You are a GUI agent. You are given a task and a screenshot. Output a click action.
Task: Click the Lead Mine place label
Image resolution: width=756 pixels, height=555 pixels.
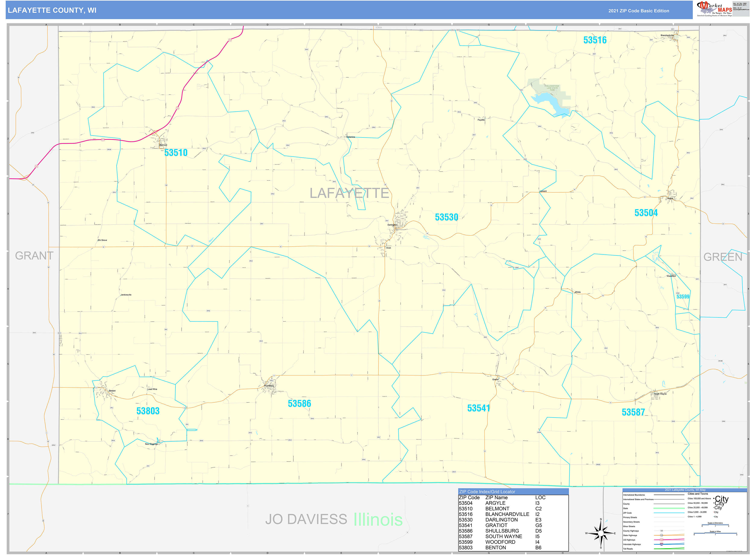[x=152, y=389]
